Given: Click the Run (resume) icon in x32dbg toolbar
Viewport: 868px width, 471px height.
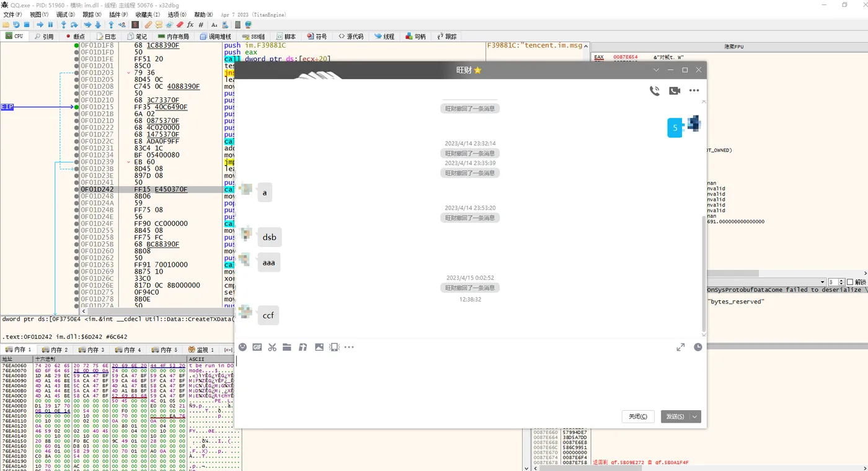Looking at the screenshot, I should pyautogui.click(x=40, y=25).
